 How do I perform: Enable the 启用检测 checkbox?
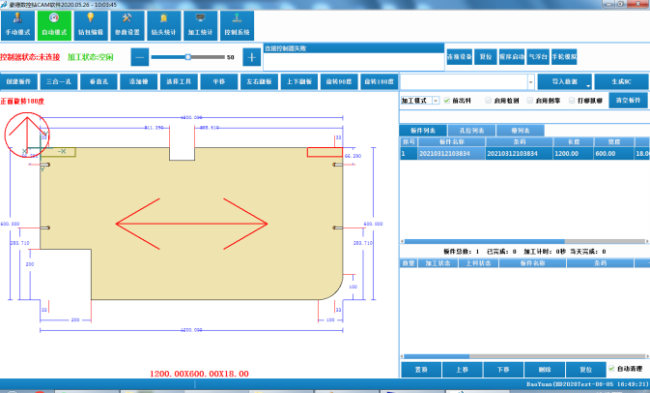pos(488,100)
